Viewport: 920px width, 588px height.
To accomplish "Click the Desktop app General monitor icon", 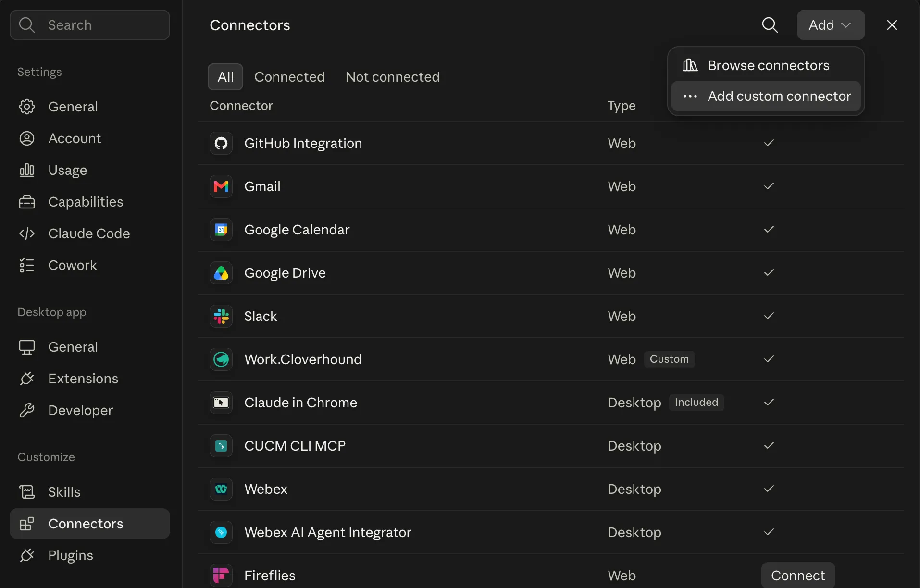I will [27, 347].
